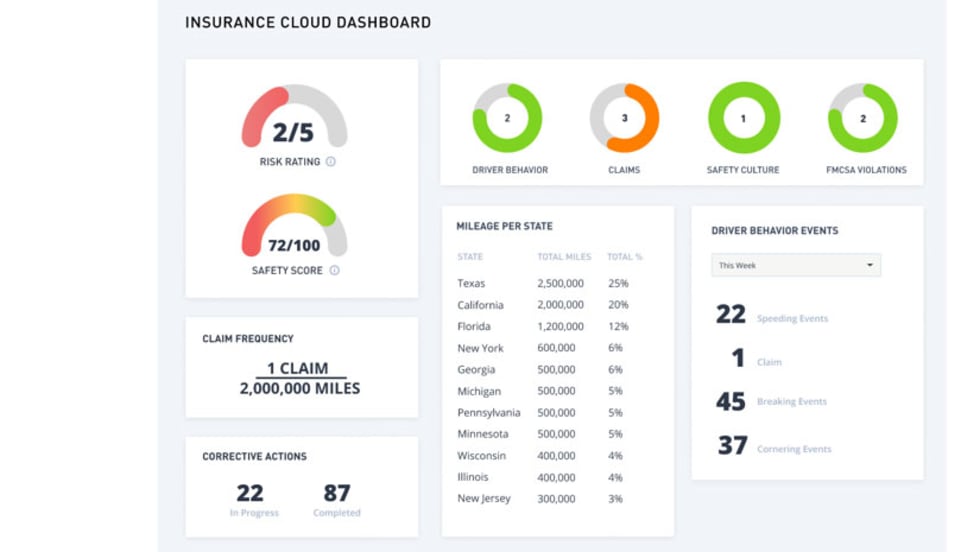The image size is (980, 552).
Task: Sort by the Total Miles column header
Action: [x=564, y=257]
